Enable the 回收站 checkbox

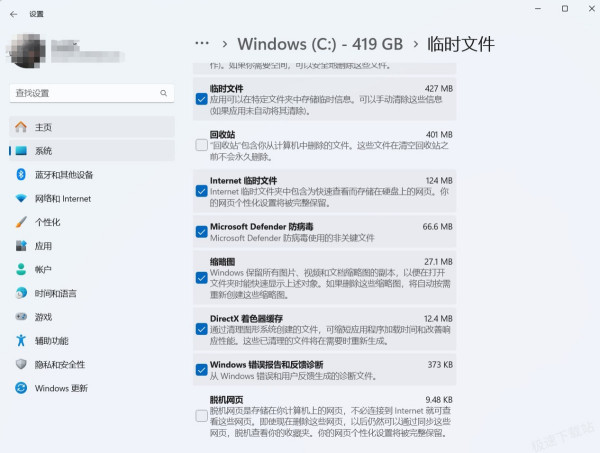pos(202,145)
